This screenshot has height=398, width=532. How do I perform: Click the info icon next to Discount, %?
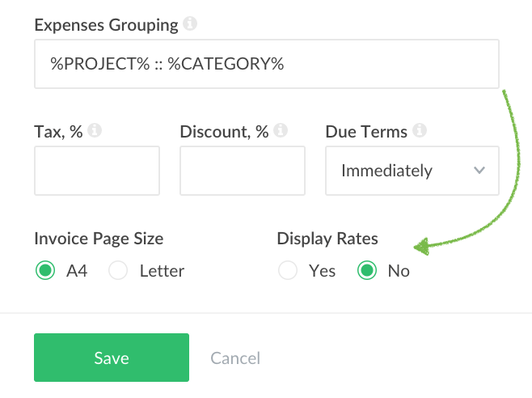click(281, 131)
